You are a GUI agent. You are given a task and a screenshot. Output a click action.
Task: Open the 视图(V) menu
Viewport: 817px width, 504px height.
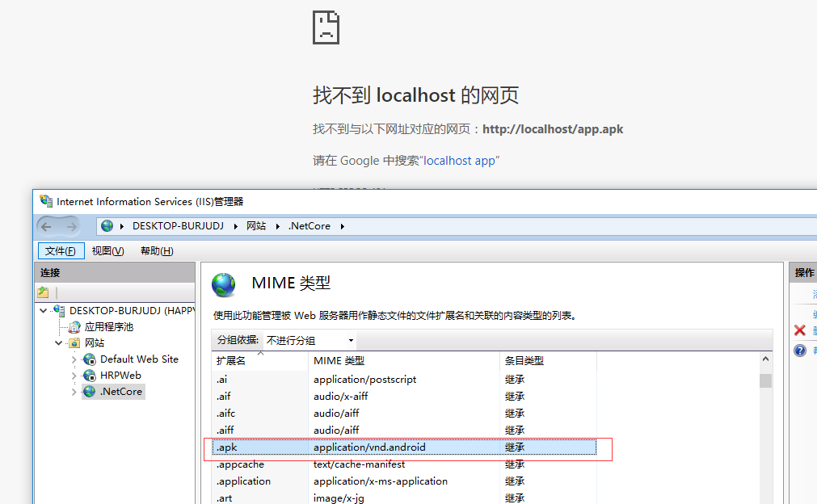pos(107,251)
